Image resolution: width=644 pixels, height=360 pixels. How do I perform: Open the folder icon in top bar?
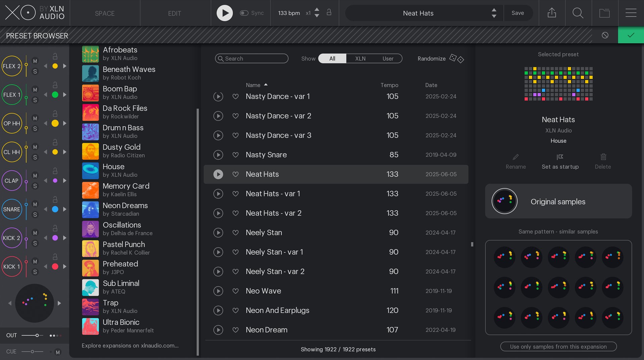(x=604, y=13)
